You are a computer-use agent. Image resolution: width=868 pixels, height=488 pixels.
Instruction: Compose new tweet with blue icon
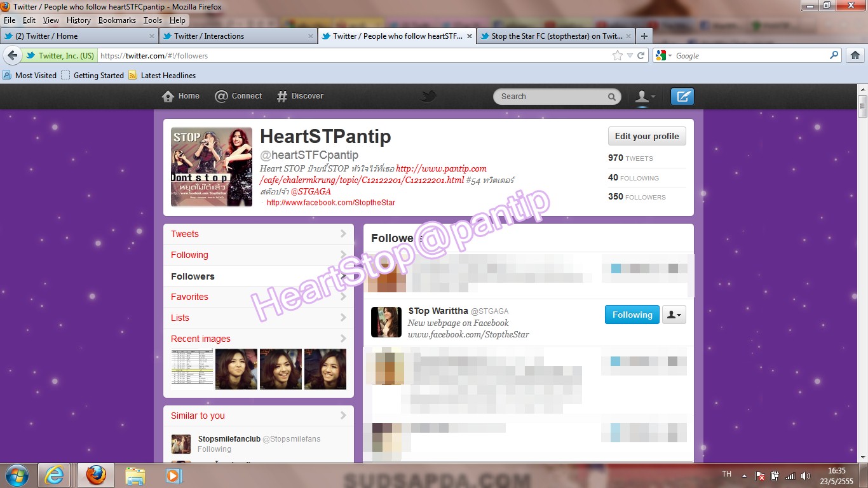pyautogui.click(x=682, y=97)
